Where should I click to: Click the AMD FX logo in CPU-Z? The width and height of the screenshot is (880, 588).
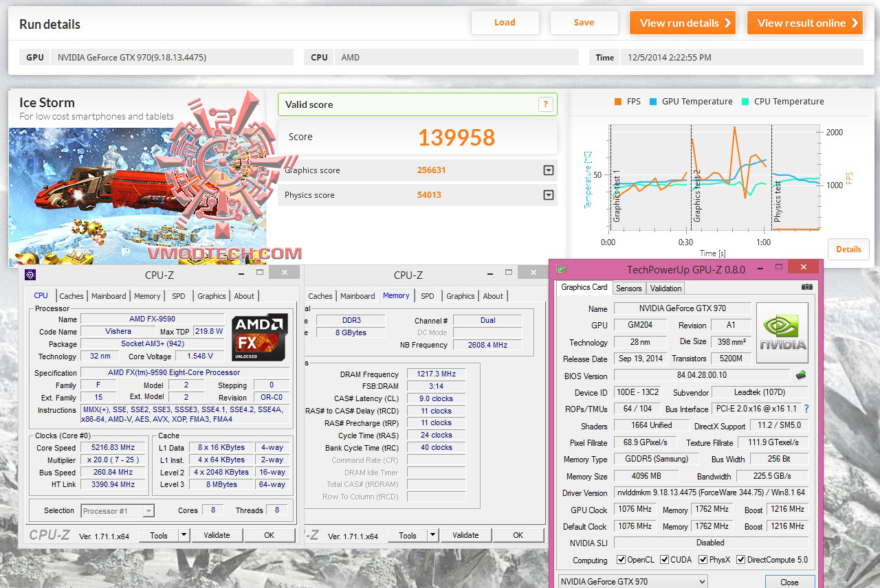[259, 338]
